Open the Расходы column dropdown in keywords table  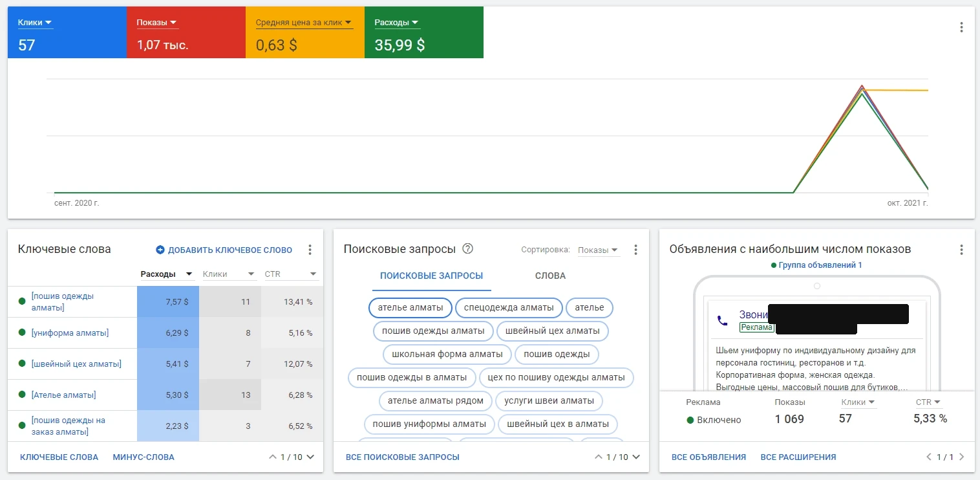pyautogui.click(x=167, y=274)
